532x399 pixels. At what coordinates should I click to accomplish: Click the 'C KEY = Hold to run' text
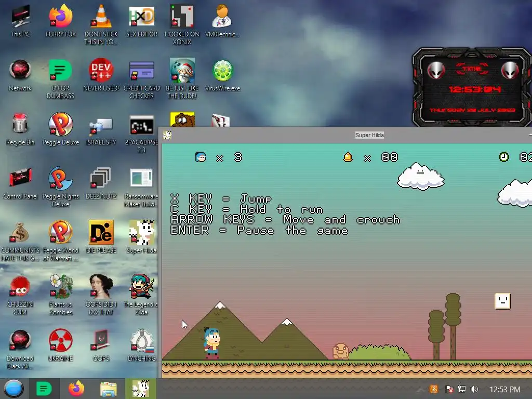pyautogui.click(x=247, y=209)
